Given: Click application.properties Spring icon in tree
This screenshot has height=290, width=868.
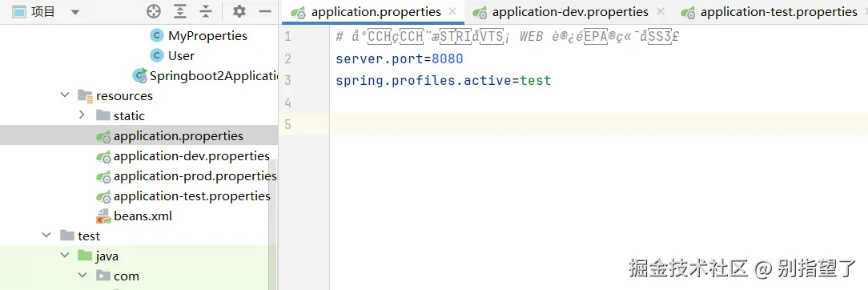Looking at the screenshot, I should coord(103,136).
